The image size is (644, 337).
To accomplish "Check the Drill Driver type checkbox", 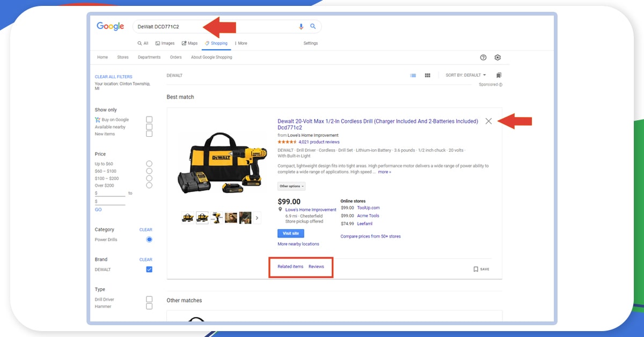I will (x=149, y=299).
